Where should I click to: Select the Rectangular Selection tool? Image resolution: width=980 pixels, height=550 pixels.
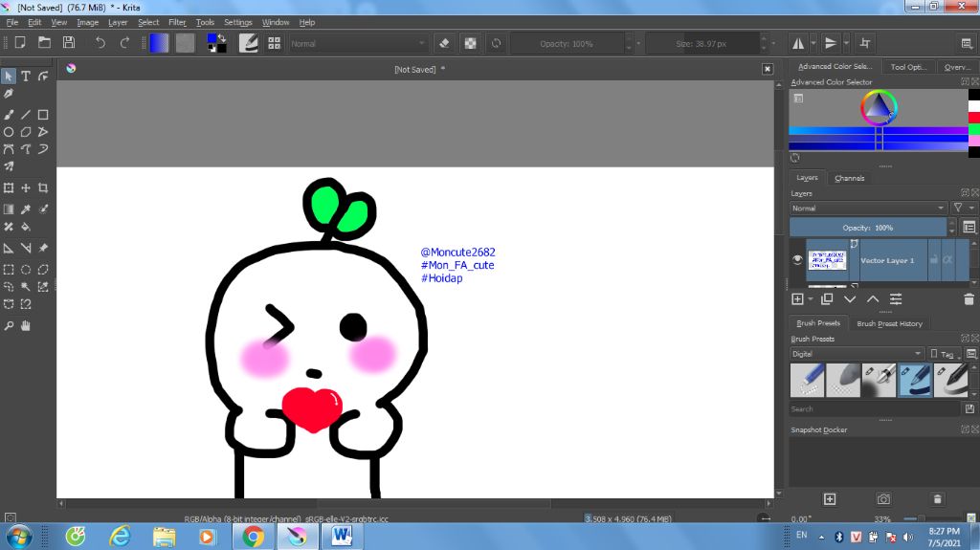(9, 270)
